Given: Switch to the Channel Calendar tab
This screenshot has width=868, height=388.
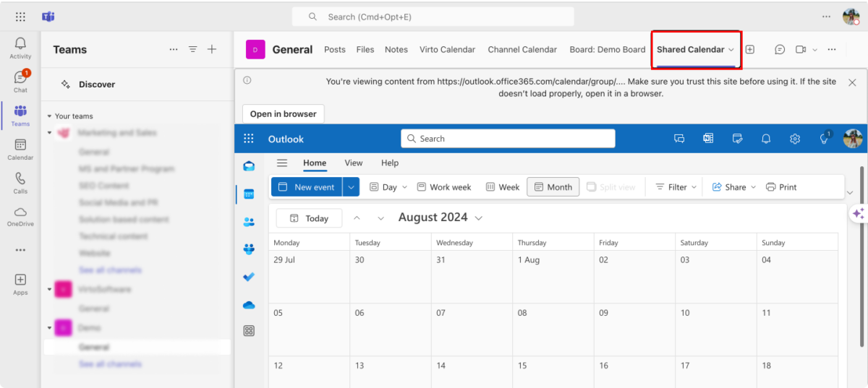Looking at the screenshot, I should [522, 49].
